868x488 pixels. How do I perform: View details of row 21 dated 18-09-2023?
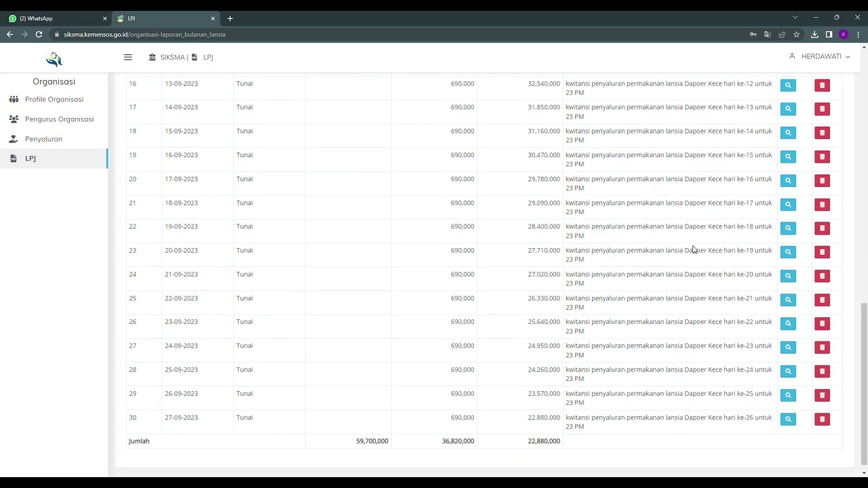(788, 204)
